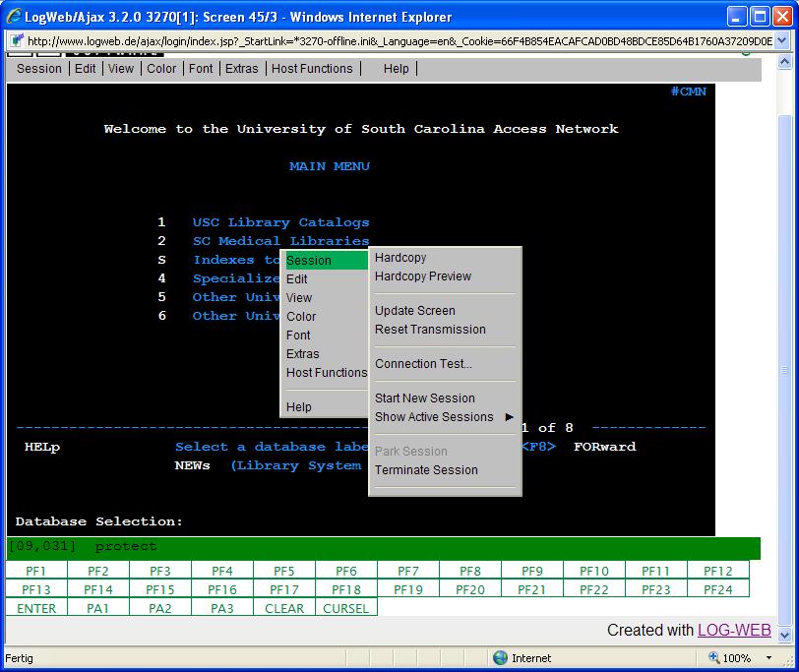Open the View menu in the top menu bar

[x=121, y=68]
